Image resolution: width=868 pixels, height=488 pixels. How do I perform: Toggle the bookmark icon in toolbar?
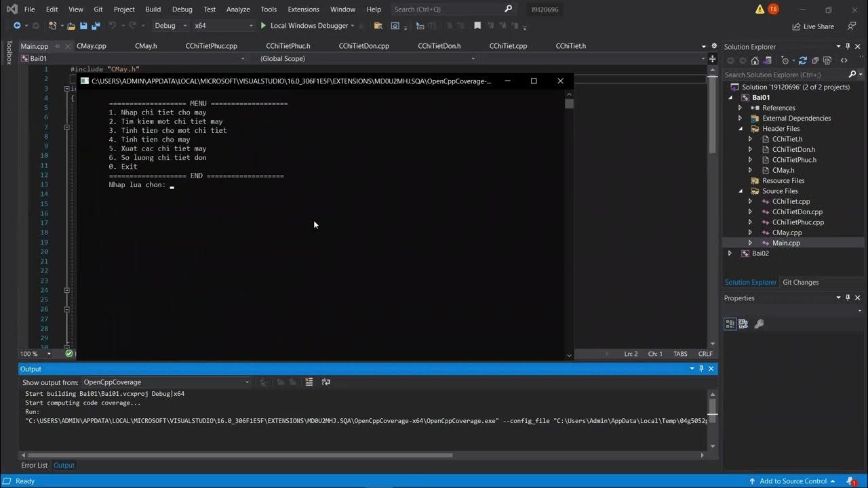click(477, 26)
